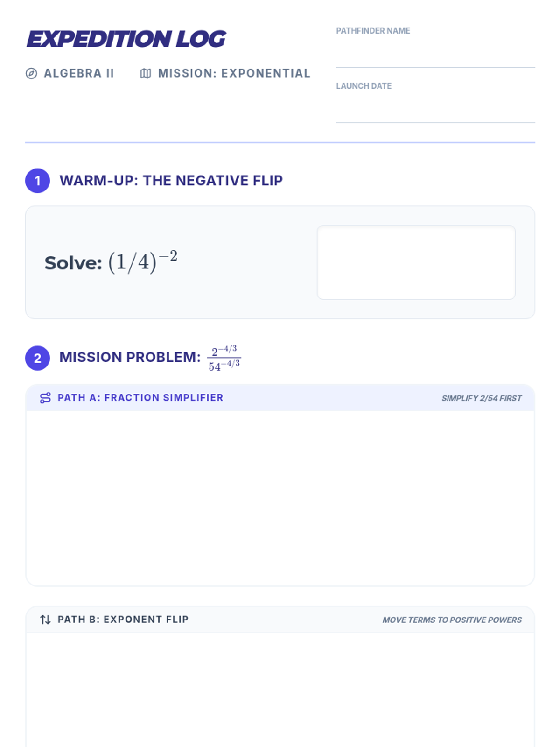This screenshot has height=747, width=560.
Task: Click the Expedition Log title
Action: pos(126,39)
